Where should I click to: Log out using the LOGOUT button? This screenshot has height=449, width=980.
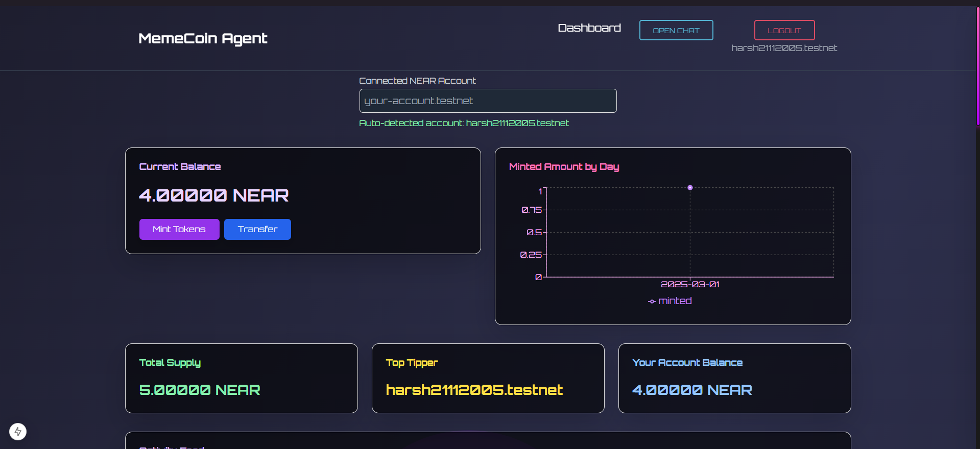tap(784, 30)
